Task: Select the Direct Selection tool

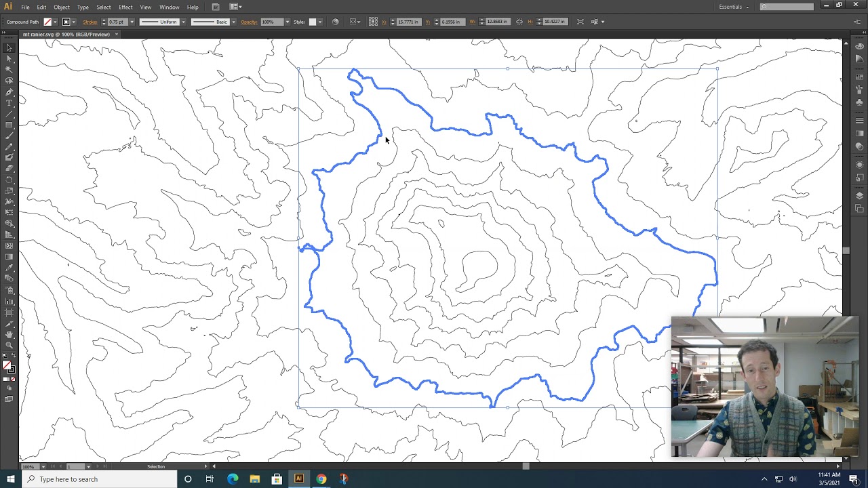Action: pos(9,59)
